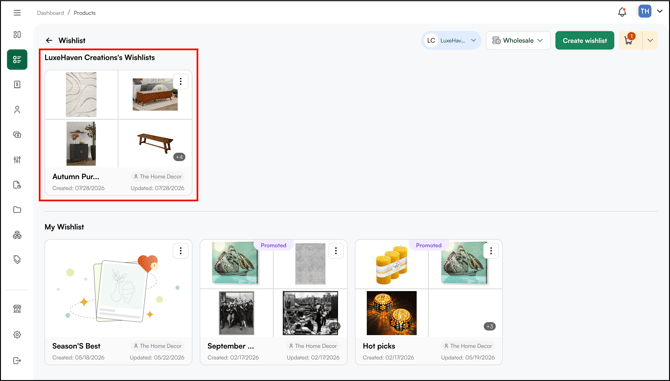Click the TH user avatar

click(x=644, y=12)
